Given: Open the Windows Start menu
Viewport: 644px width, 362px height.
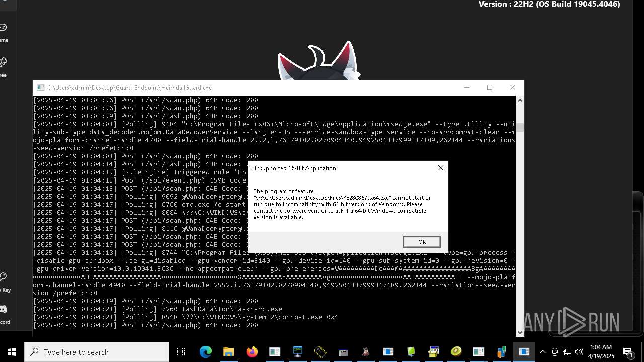Looking at the screenshot, I should click(x=12, y=352).
